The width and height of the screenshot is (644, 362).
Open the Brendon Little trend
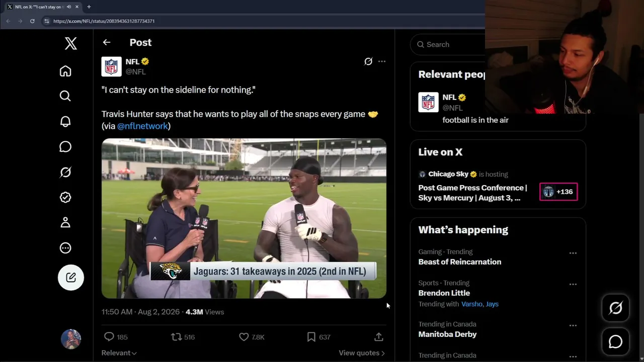pyautogui.click(x=444, y=293)
